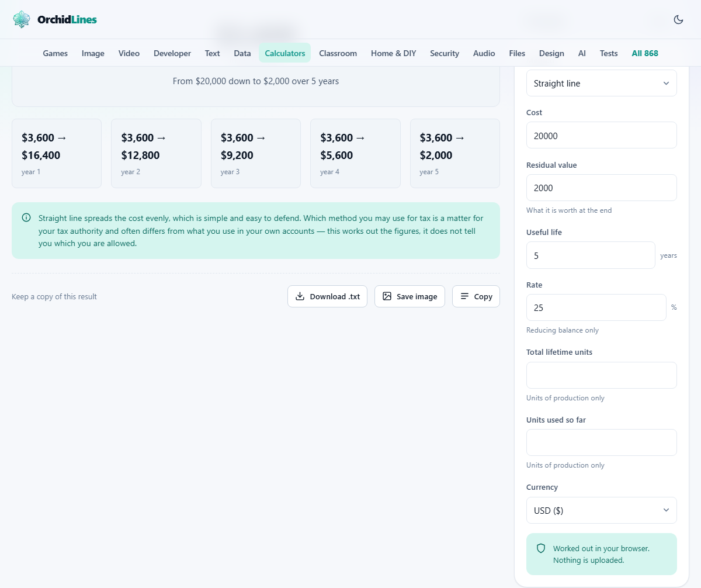This screenshot has width=701, height=588.
Task: Click "From $20,000 down to $2,000 over 5 years"
Action: [x=256, y=81]
